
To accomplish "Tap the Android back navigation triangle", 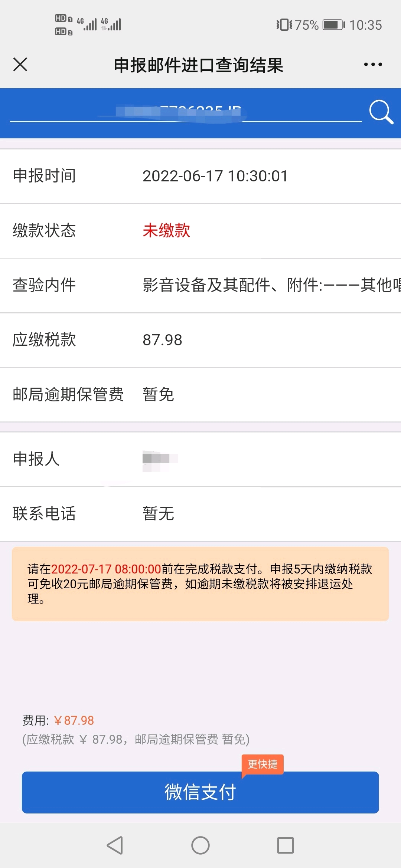I will click(x=115, y=845).
